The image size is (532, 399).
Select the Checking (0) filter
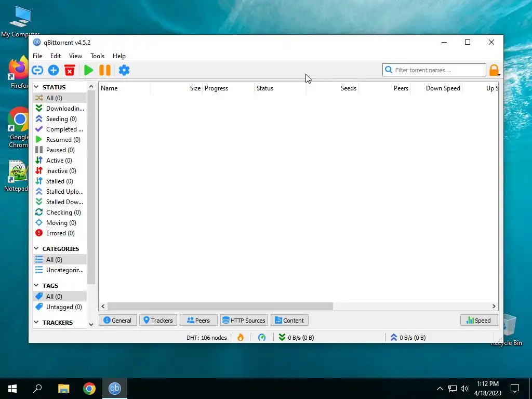click(60, 212)
